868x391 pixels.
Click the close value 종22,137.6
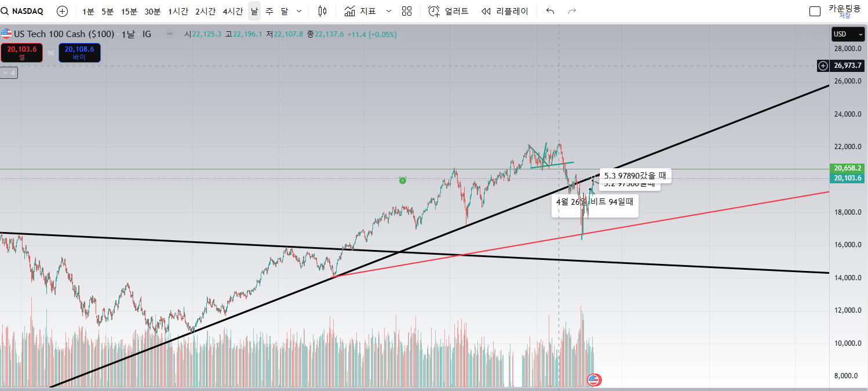[326, 34]
